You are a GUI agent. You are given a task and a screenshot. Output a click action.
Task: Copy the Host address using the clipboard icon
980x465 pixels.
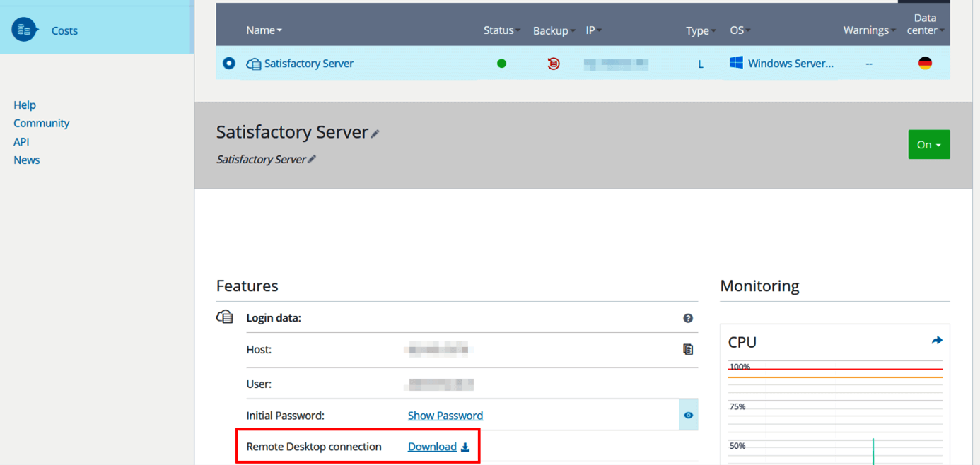[x=688, y=349]
